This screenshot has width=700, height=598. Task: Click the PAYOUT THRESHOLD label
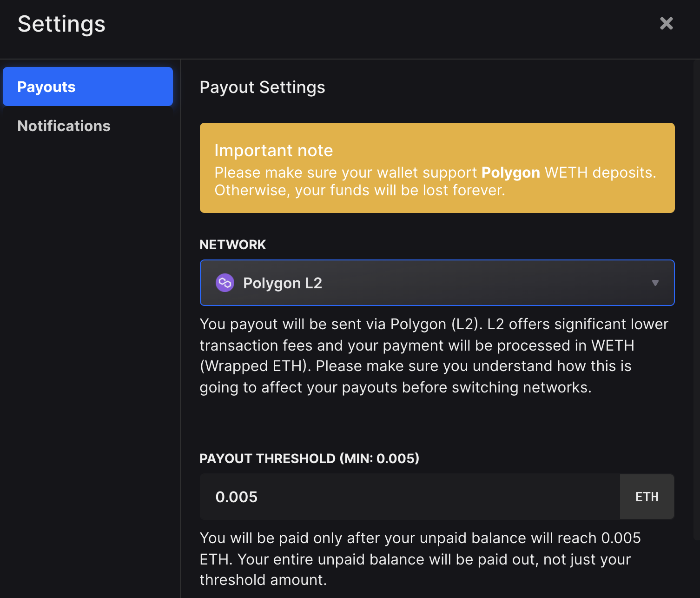(309, 458)
